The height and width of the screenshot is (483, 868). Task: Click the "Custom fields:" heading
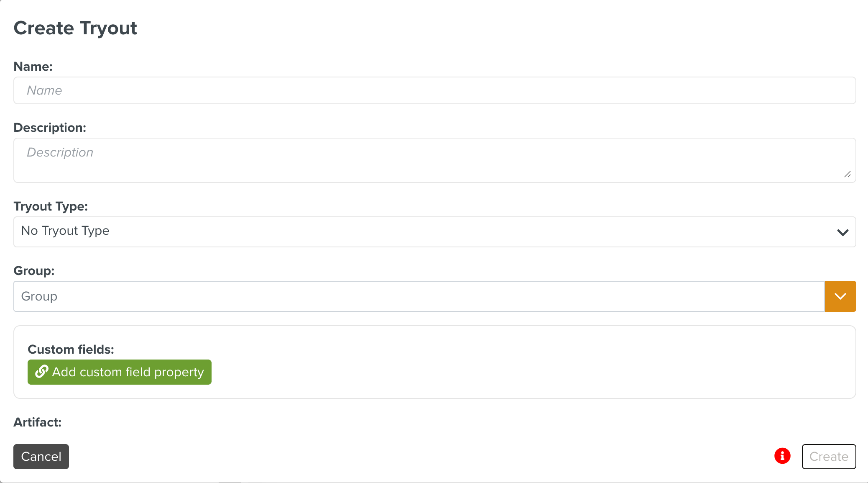point(71,349)
